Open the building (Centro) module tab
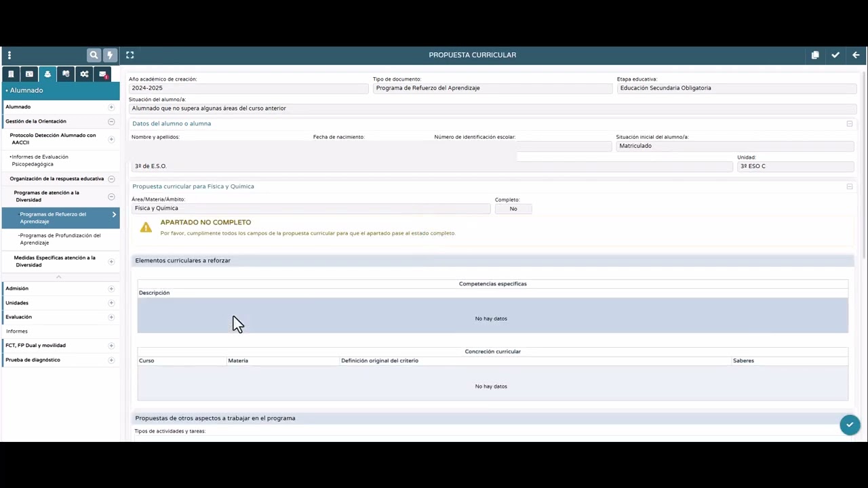Viewport: 868px width, 488px height. (x=11, y=74)
